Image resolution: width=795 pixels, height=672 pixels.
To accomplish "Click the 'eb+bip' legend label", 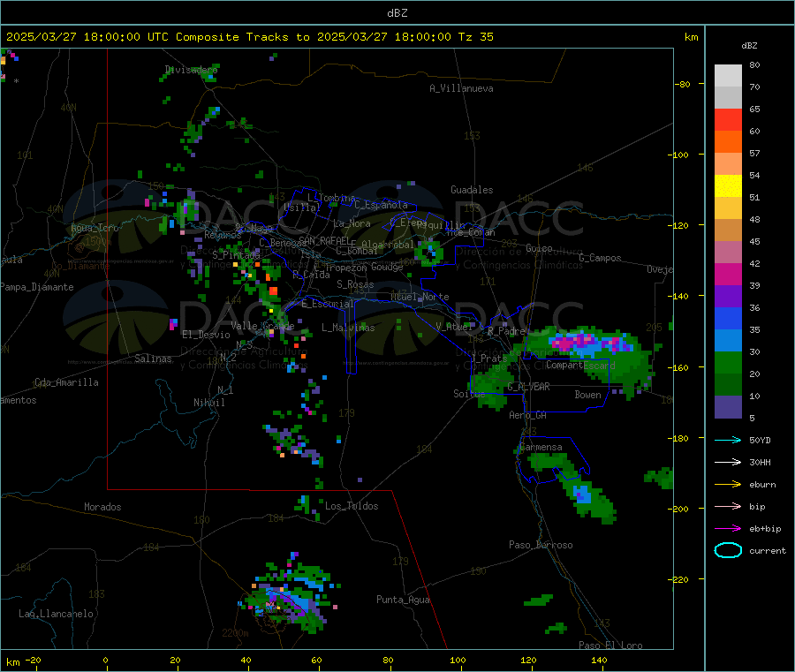I will (765, 529).
